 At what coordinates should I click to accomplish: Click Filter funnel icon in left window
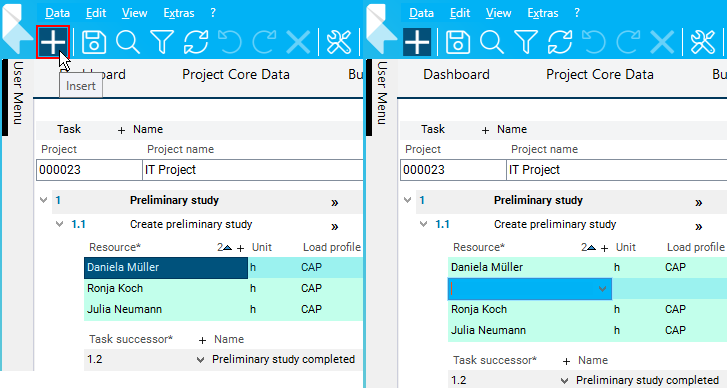[x=162, y=42]
